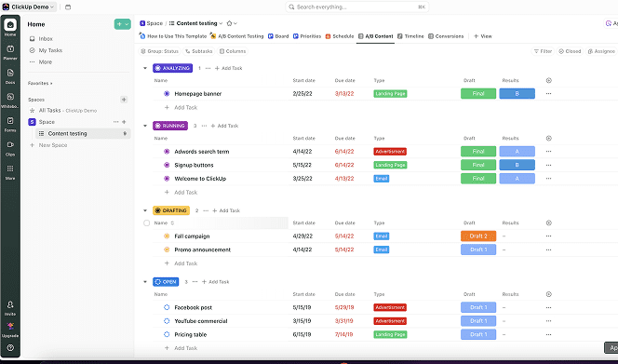Open How to Use This Template tab
Screen dimensions: 618x364
tap(173, 36)
